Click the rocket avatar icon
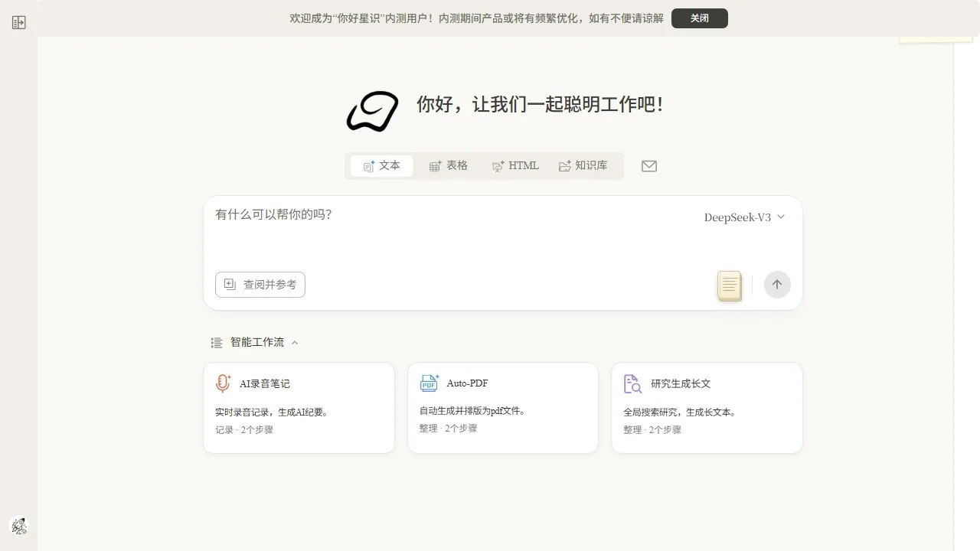 [19, 526]
